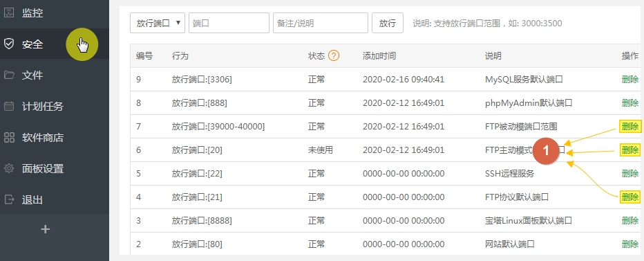
Task: Delete the MySQL port 3306 rule
Action: (630, 80)
